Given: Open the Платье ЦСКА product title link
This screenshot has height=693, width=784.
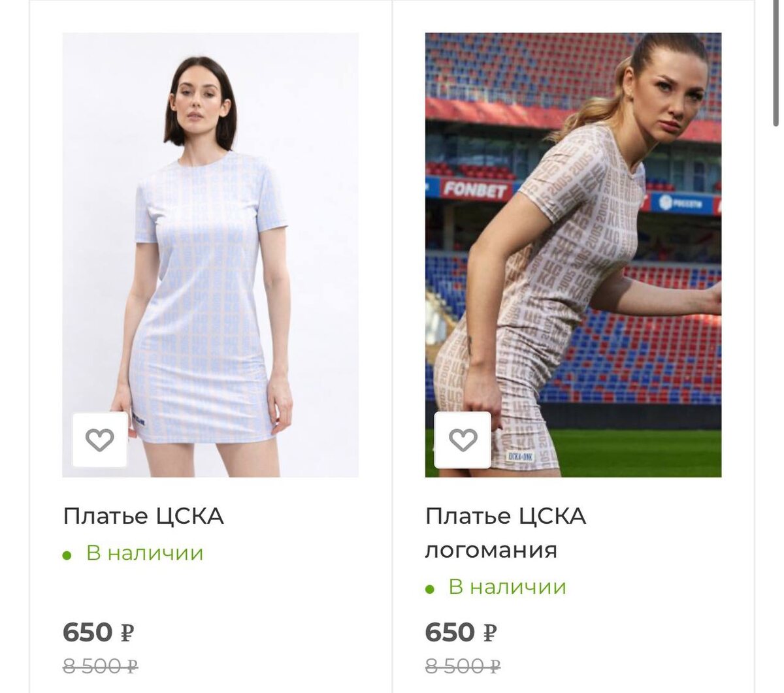Looking at the screenshot, I should coord(143,516).
